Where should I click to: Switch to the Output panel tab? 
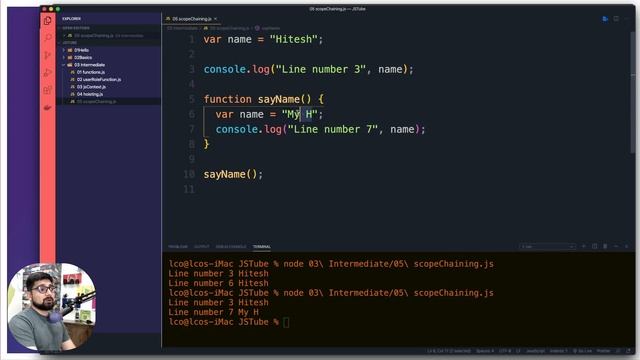click(x=201, y=247)
